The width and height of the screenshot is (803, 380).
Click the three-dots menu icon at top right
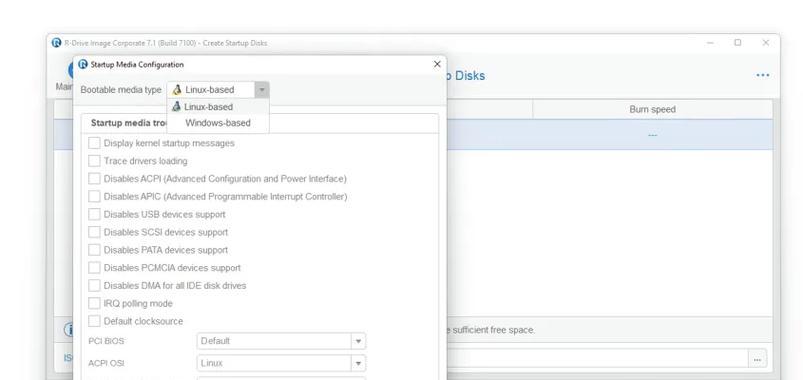(763, 75)
